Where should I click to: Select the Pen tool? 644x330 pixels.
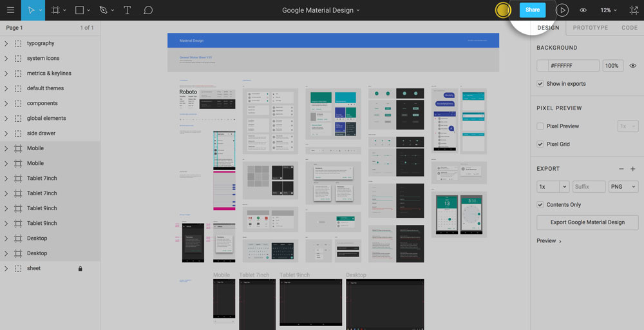coord(103,10)
